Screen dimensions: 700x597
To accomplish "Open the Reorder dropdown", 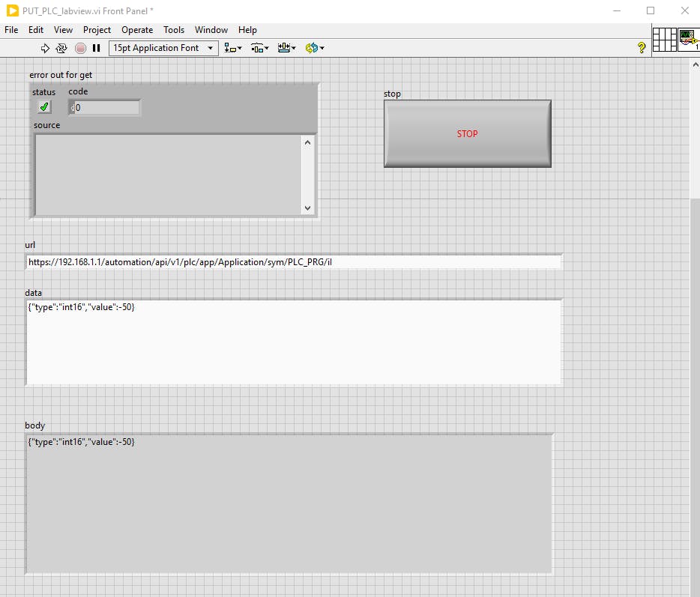I will point(314,48).
